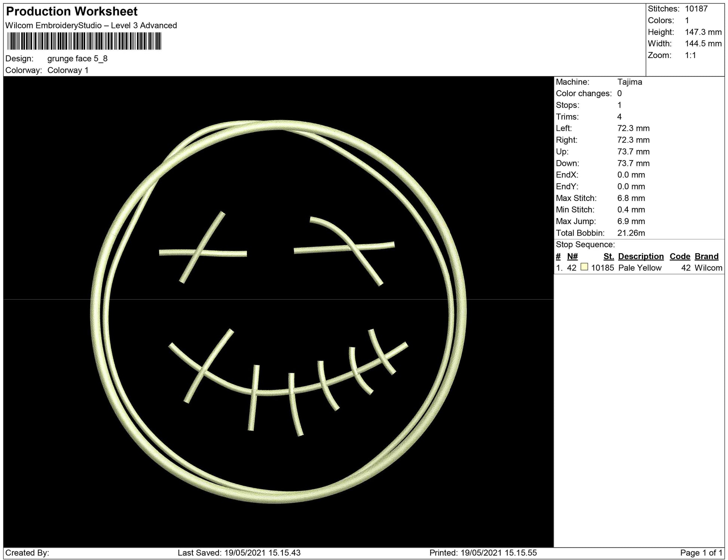Click the Zoom 1:1 value

pos(690,55)
